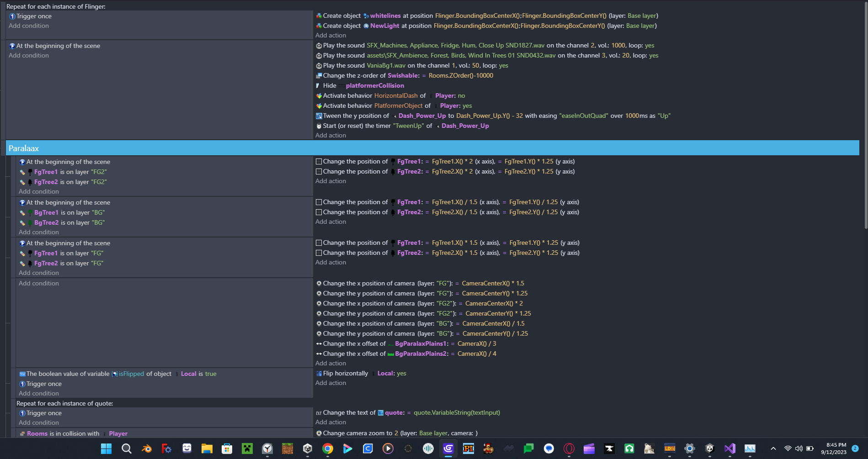
Task: Click the behavior icon for HorizontalDash activation
Action: pyautogui.click(x=319, y=95)
